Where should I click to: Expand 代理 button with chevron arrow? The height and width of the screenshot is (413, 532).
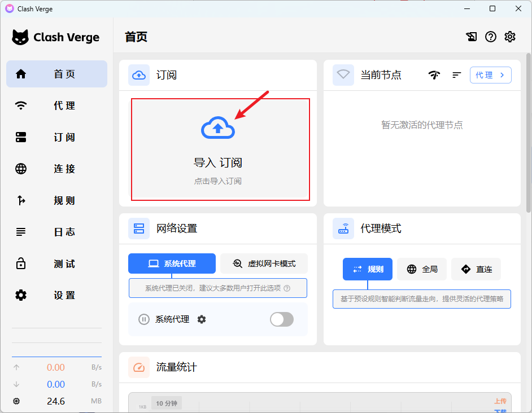pos(490,75)
